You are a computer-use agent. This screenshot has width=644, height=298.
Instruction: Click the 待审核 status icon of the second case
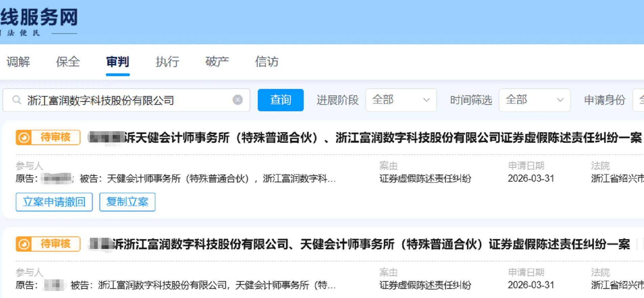(24, 244)
